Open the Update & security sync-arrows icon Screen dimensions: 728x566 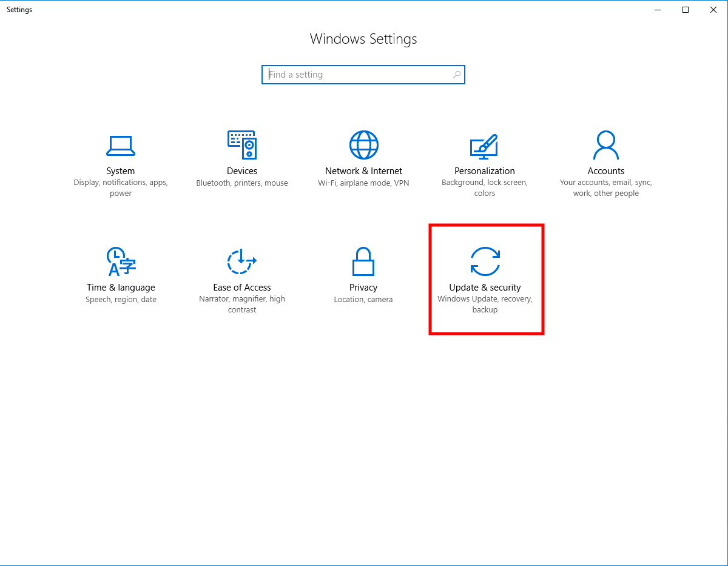[485, 262]
